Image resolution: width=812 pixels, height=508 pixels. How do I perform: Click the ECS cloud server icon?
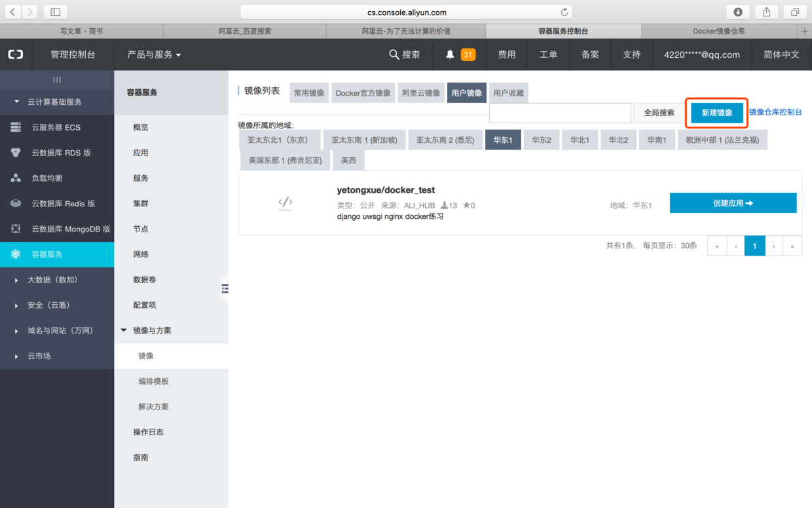[16, 127]
